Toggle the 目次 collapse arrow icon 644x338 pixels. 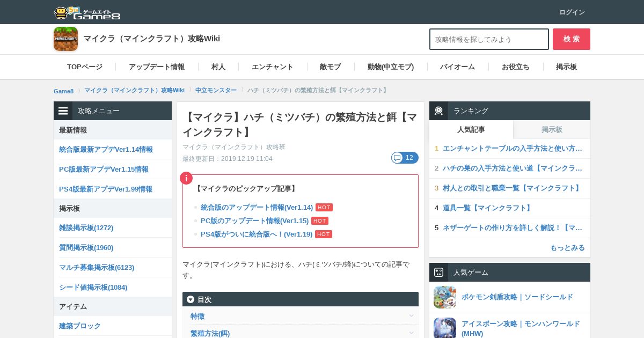(x=191, y=299)
